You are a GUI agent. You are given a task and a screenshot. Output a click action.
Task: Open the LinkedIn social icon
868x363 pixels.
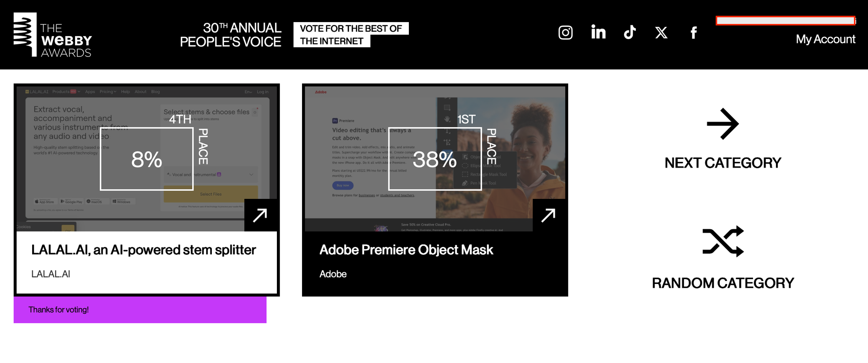598,32
